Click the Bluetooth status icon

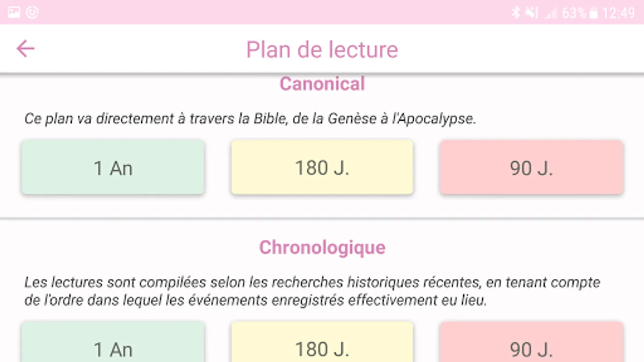(516, 12)
